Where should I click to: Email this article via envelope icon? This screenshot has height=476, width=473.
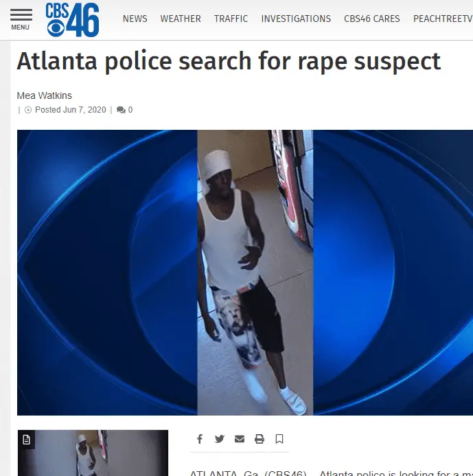point(240,439)
